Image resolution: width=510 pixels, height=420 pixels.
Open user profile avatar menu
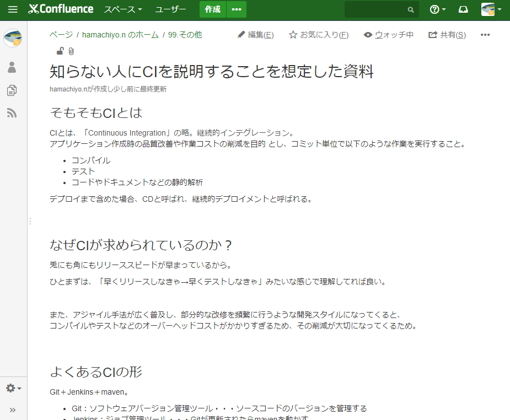click(x=491, y=9)
